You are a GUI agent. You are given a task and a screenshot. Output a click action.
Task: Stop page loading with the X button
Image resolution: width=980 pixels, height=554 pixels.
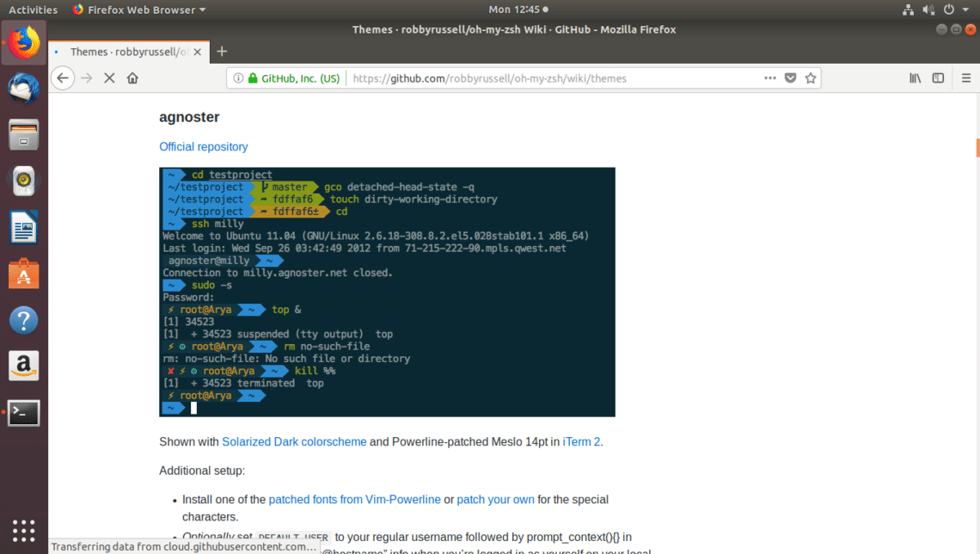click(x=109, y=78)
